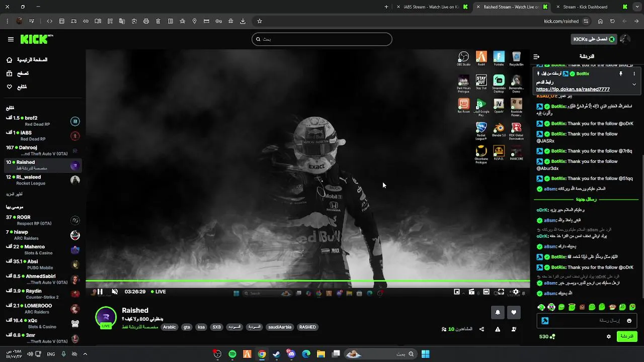The width and height of the screenshot is (644, 362).
Task: Toggle theater mode in the player
Action: click(486, 292)
